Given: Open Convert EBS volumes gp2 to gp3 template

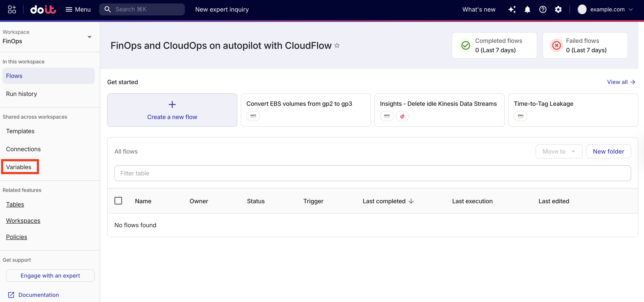Looking at the screenshot, I should (x=306, y=110).
